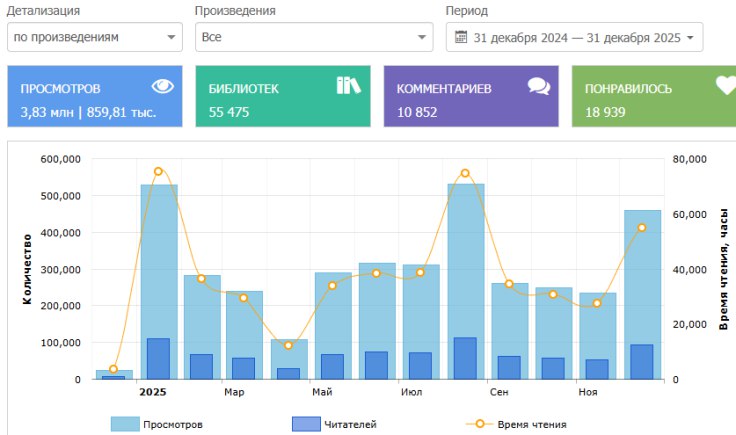This screenshot has height=435, width=736.
Task: Select the Просмотров stats card
Action: coord(94,97)
